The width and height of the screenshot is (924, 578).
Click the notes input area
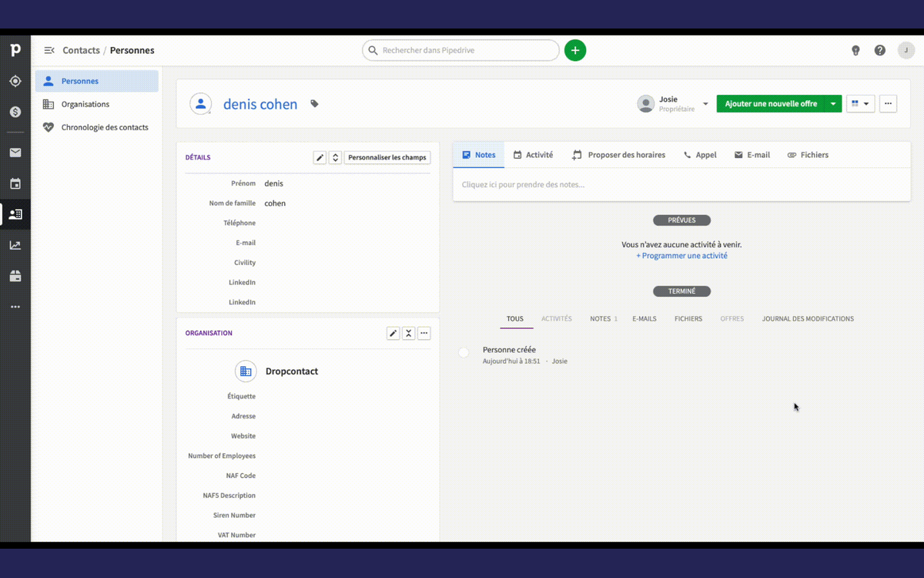[681, 185]
